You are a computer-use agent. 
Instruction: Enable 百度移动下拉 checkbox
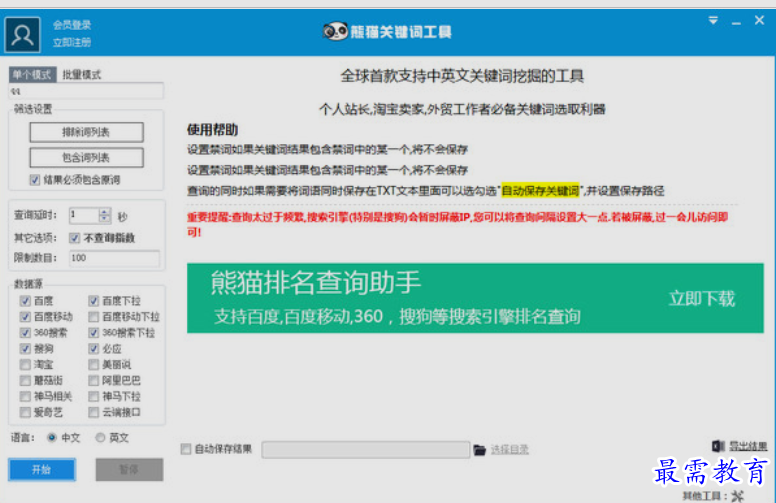coord(94,316)
